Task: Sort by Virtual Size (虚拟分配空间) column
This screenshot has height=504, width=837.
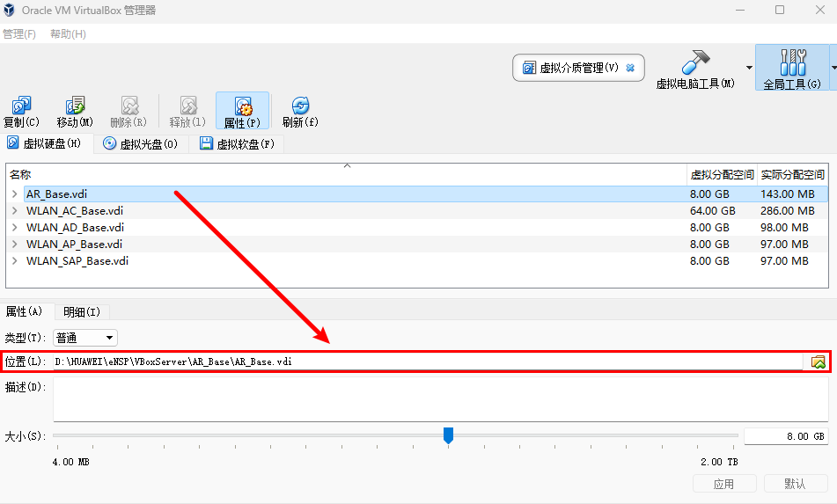Action: (722, 174)
